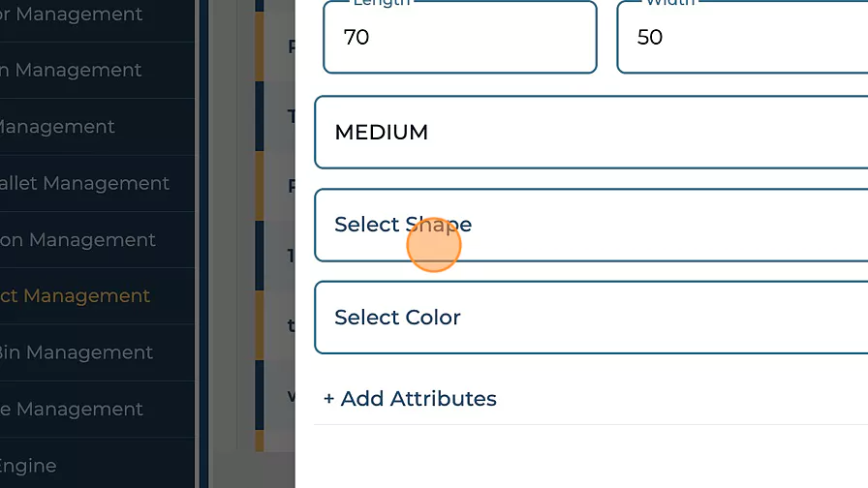
Task: Select the background row starting with lowercase 't'
Action: [292, 325]
